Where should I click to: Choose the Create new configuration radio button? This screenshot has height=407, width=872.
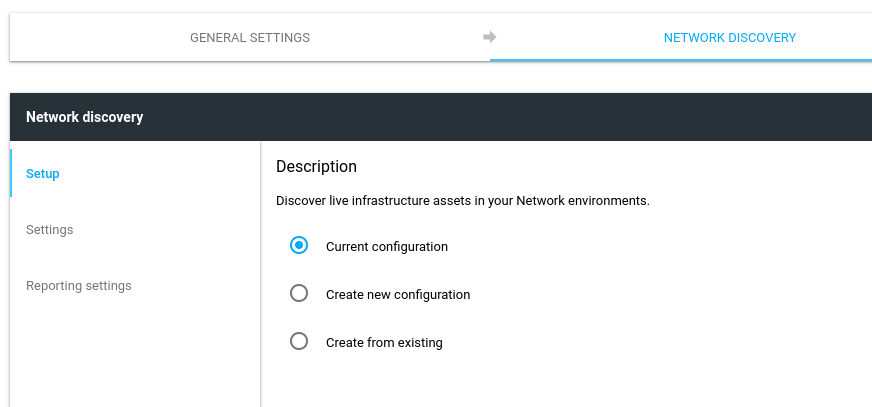298,294
